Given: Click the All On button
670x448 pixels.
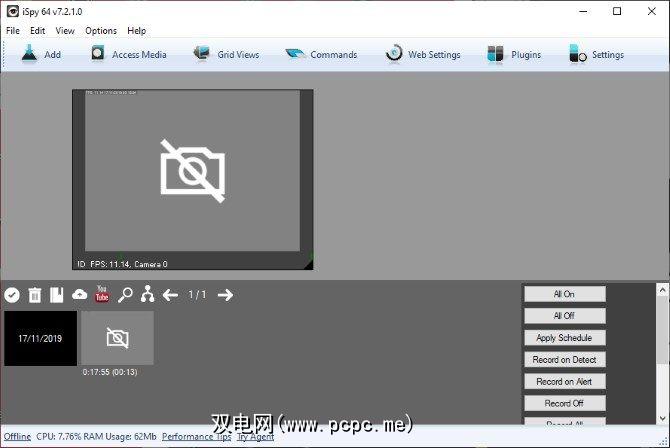Looking at the screenshot, I should [x=565, y=294].
